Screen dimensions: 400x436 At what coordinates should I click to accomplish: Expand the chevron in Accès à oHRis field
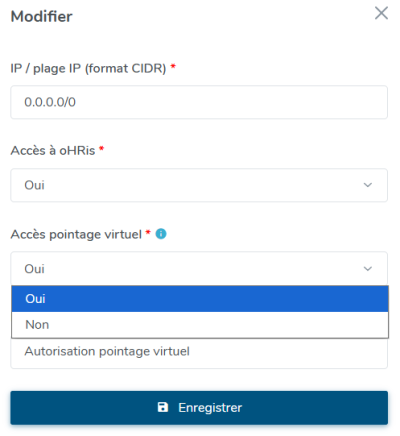point(368,185)
